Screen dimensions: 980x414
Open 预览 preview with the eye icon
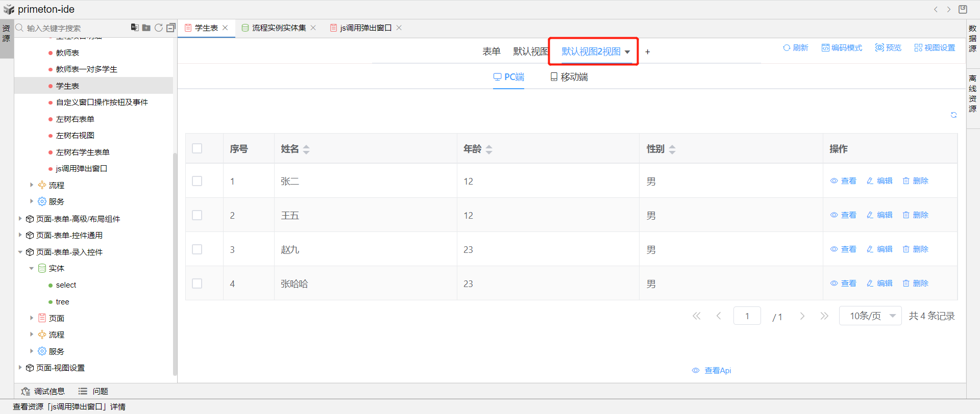point(879,47)
